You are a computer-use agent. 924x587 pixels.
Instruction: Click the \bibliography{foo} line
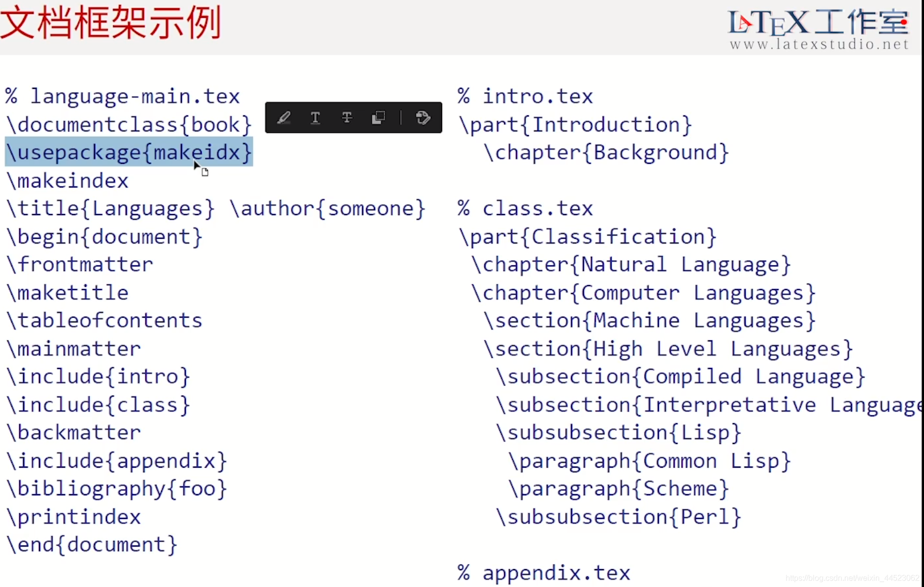(x=117, y=489)
